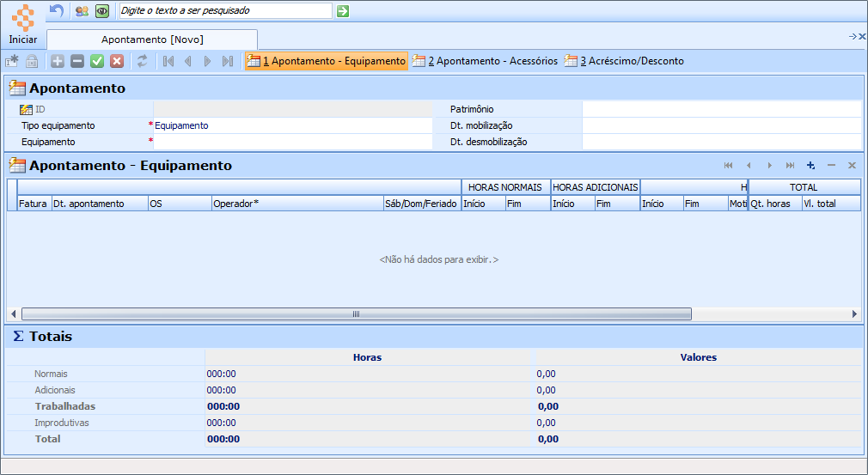Go to previous row in grid navigator
Viewport: 868px width, 475px height.
click(x=749, y=165)
